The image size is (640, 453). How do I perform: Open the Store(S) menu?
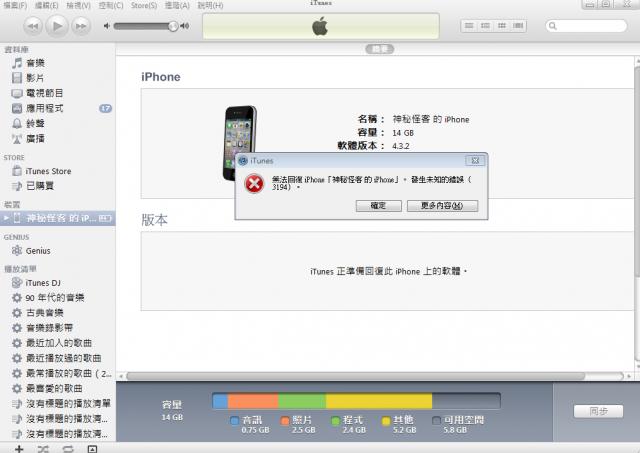[x=144, y=6]
